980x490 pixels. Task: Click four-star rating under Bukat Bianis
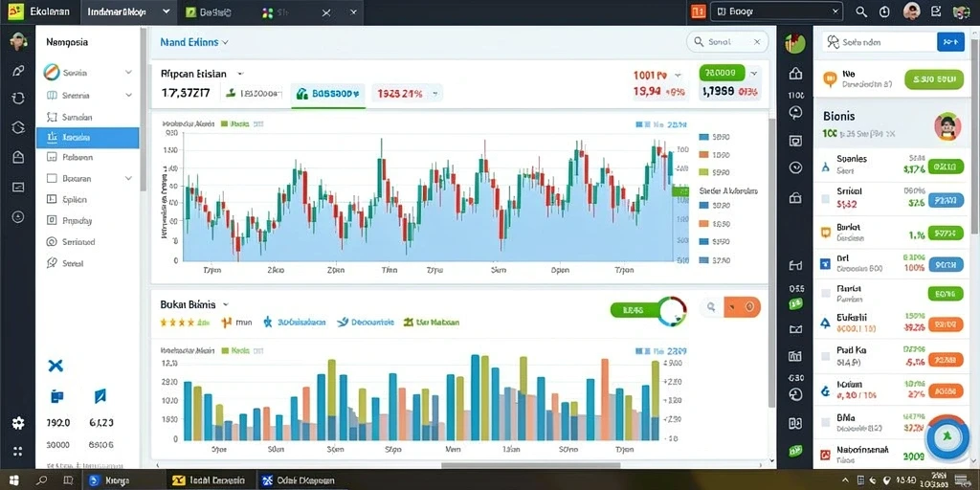(x=185, y=323)
